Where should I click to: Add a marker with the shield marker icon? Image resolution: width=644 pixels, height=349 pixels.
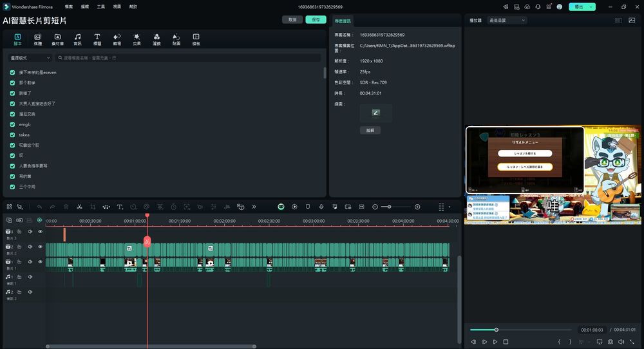point(308,207)
